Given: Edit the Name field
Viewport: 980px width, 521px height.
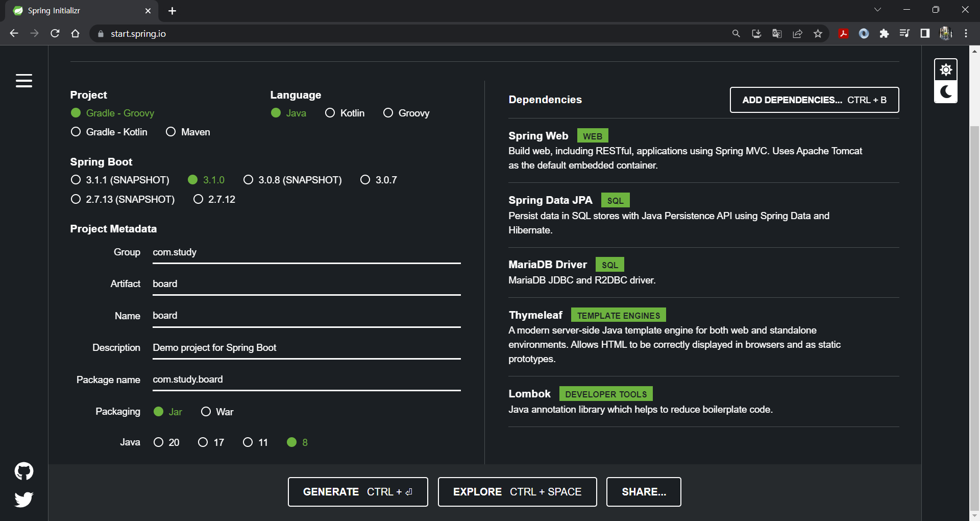Looking at the screenshot, I should (306, 316).
